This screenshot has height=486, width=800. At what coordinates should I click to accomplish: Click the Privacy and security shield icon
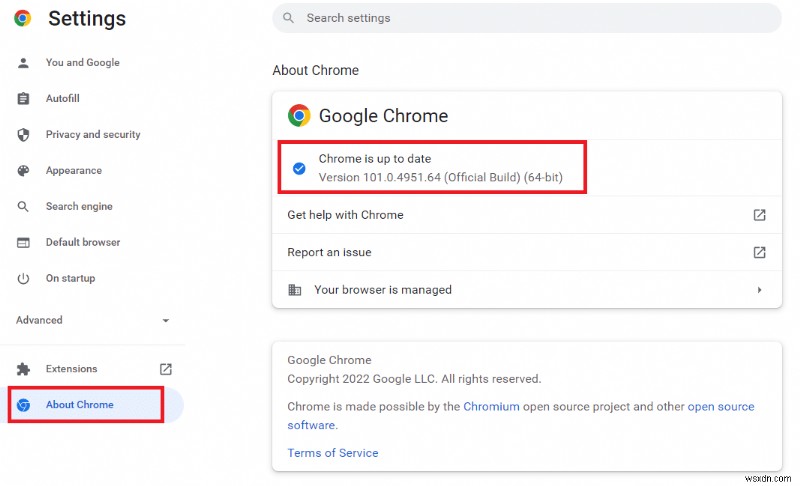coord(23,135)
